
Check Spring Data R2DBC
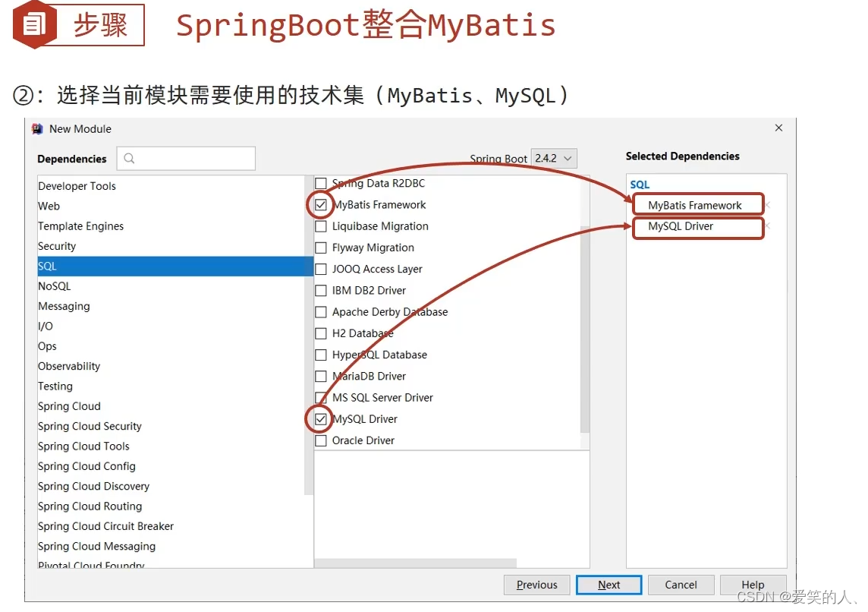coord(320,183)
